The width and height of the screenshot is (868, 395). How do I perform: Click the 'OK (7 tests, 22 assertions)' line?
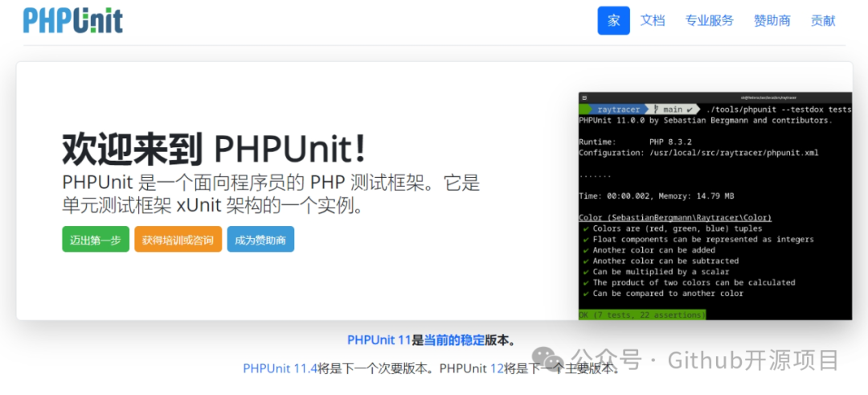pos(642,315)
